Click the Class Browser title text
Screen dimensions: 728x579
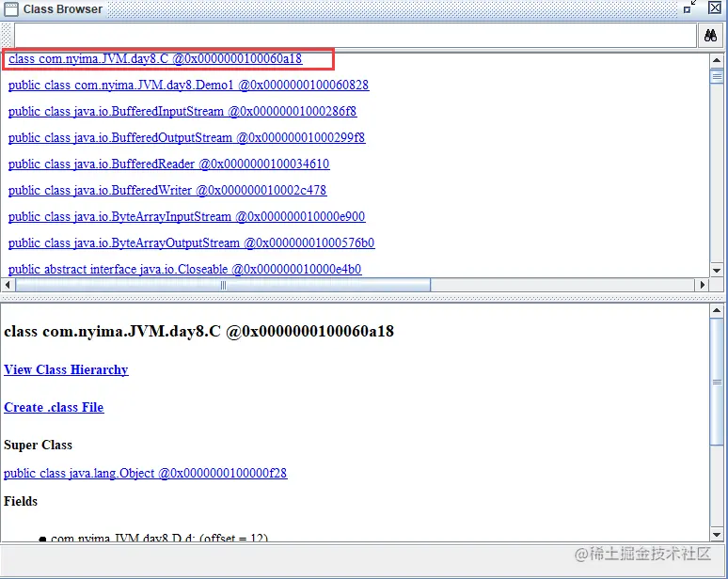(x=63, y=8)
